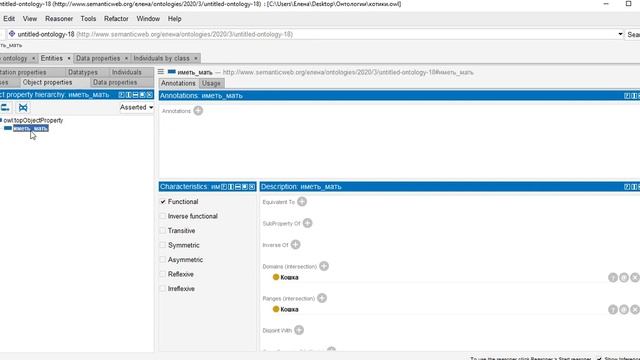Enable the Transitive checkbox
The width and height of the screenshot is (640, 360).
click(x=163, y=231)
